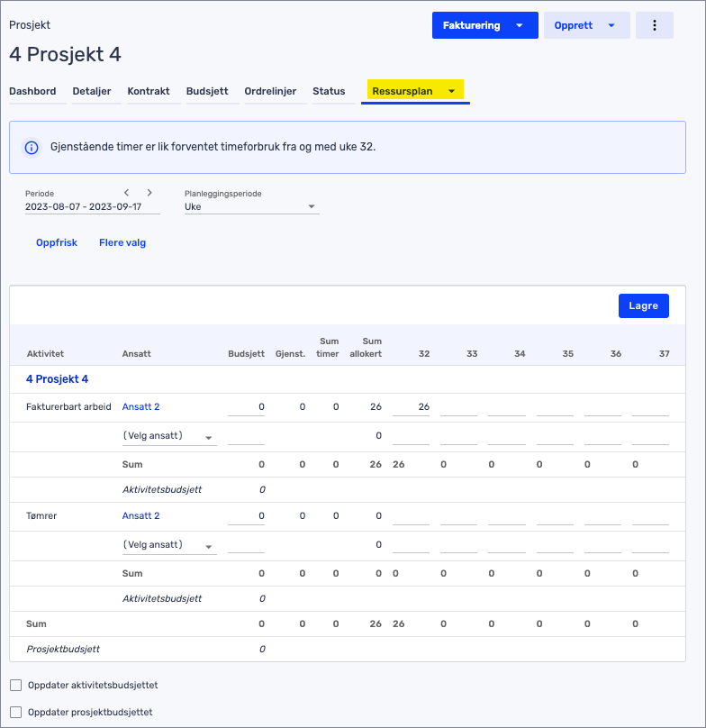Click the info icon in the notice banner

click(32, 147)
